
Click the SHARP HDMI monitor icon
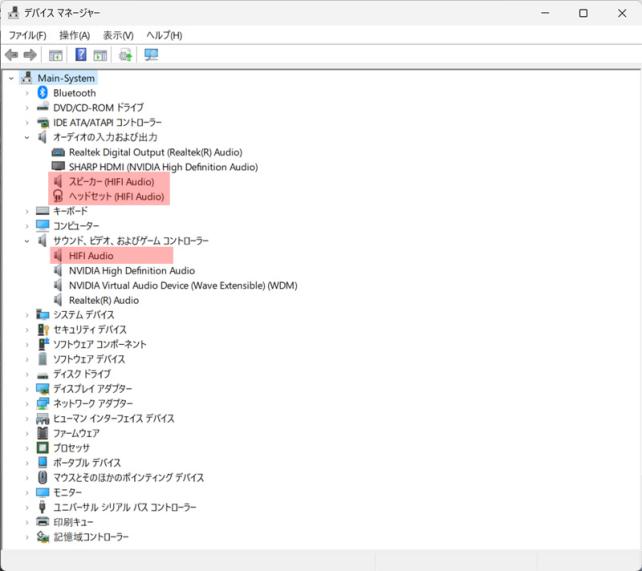click(58, 167)
